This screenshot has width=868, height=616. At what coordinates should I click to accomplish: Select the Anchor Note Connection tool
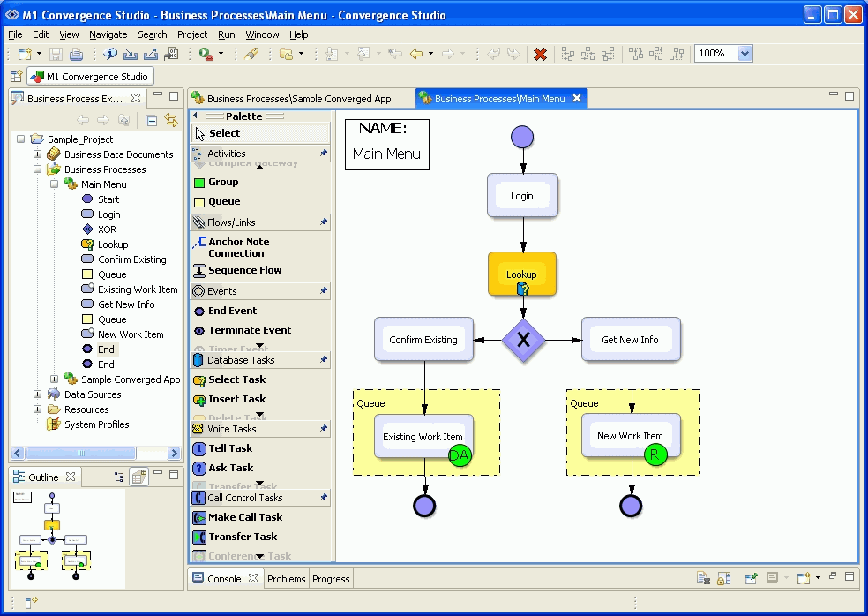tap(238, 247)
